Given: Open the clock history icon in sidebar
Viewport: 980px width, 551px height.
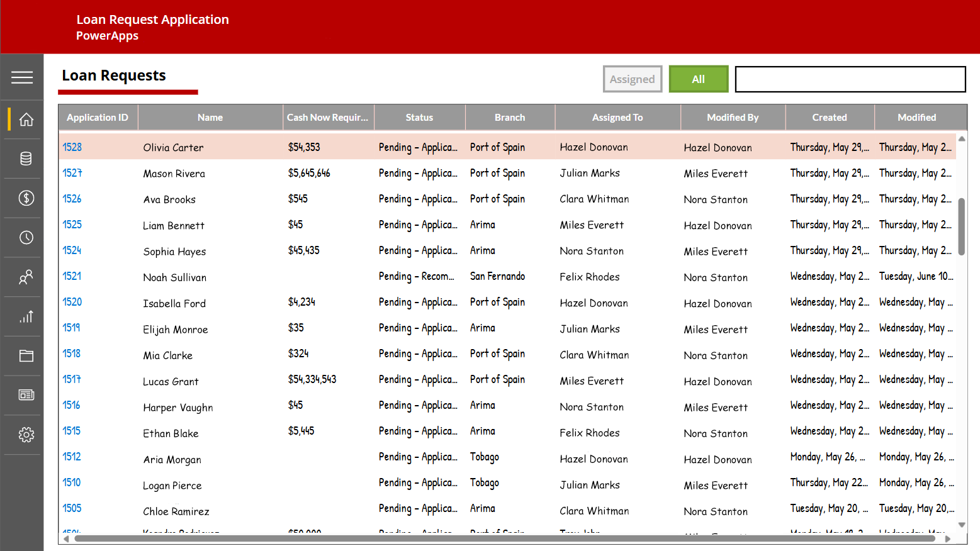Looking at the screenshot, I should (x=26, y=238).
